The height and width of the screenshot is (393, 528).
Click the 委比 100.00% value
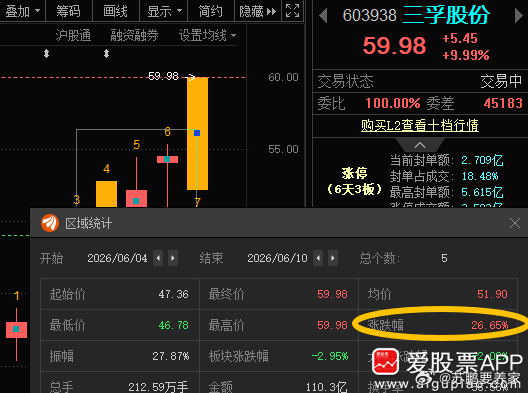click(x=393, y=103)
